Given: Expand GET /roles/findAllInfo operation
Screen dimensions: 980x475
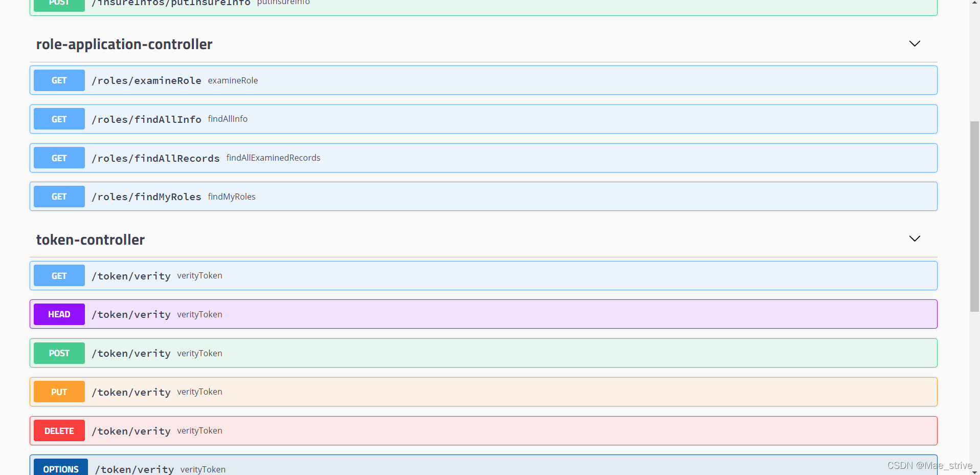Looking at the screenshot, I should tap(483, 119).
